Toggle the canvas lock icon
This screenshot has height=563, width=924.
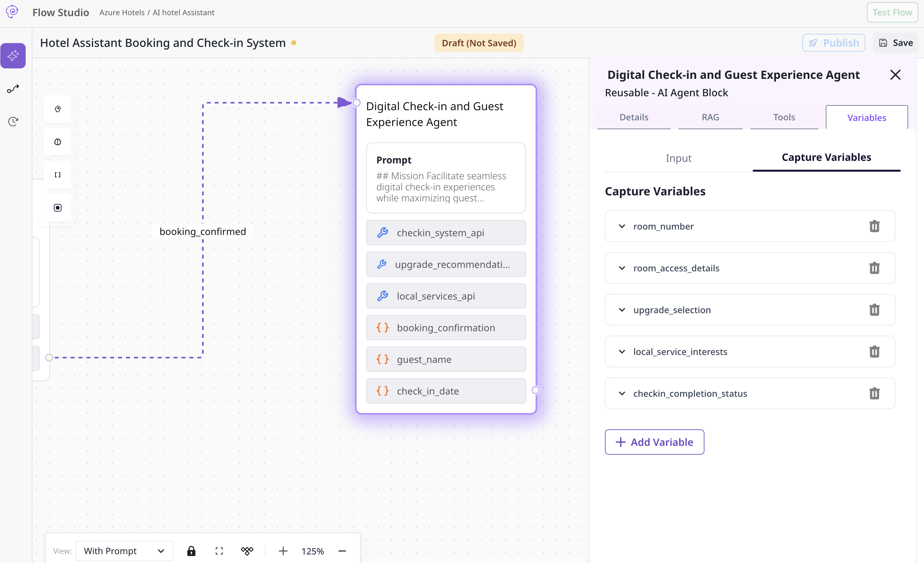[x=191, y=551]
